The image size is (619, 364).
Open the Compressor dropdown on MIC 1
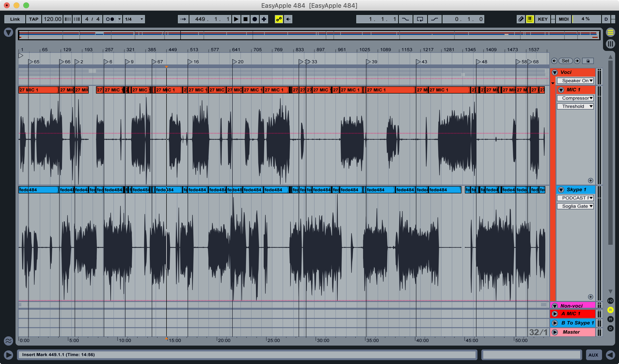[x=575, y=98]
